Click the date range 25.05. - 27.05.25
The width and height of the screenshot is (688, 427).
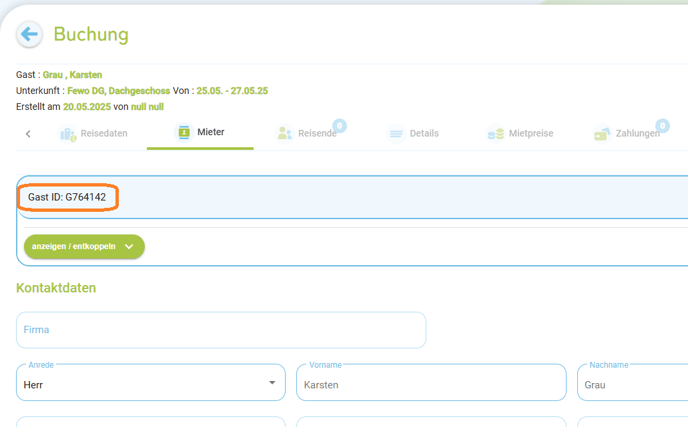pos(232,91)
